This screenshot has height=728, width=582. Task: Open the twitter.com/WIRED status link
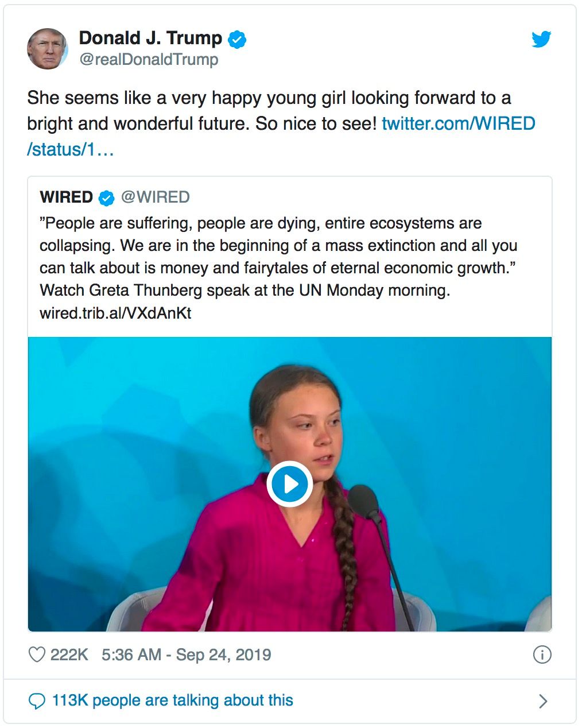[x=458, y=124]
